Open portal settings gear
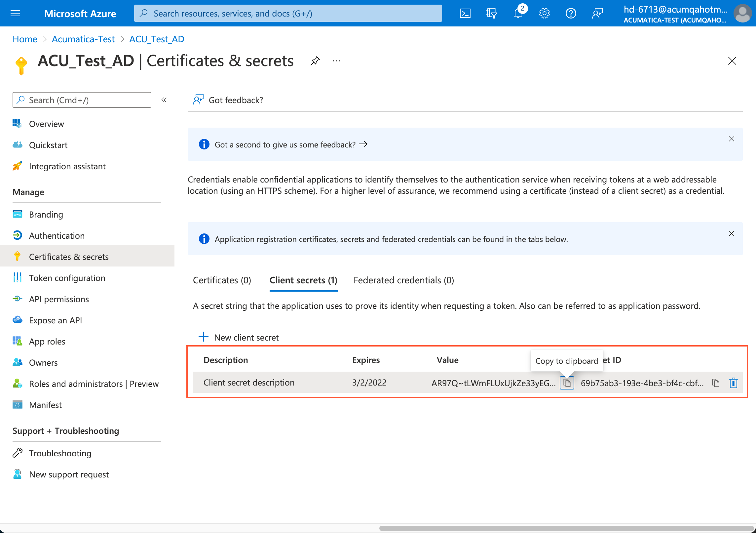Viewport: 756px width, 533px height. pos(544,13)
